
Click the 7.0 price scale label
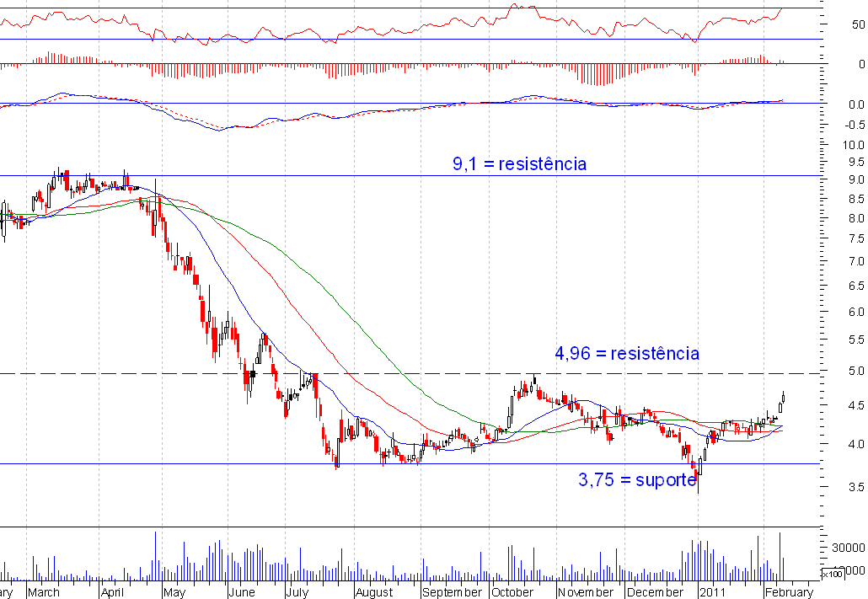pyautogui.click(x=856, y=261)
